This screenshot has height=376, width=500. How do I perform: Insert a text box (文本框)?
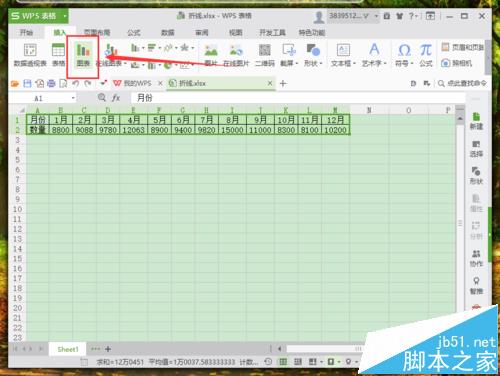pos(343,55)
